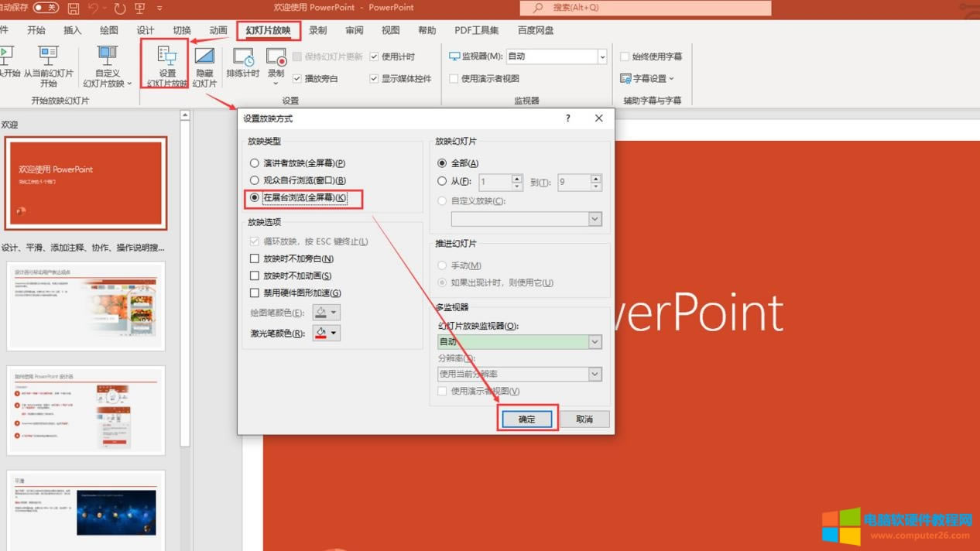Click the To slide number field

[x=574, y=182]
